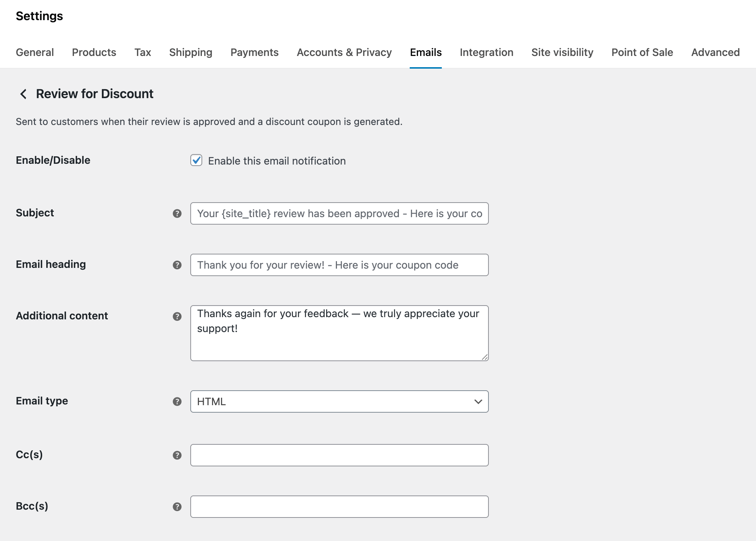Click the Bcc(s) help tooltip icon
This screenshot has width=756, height=541.
[177, 507]
